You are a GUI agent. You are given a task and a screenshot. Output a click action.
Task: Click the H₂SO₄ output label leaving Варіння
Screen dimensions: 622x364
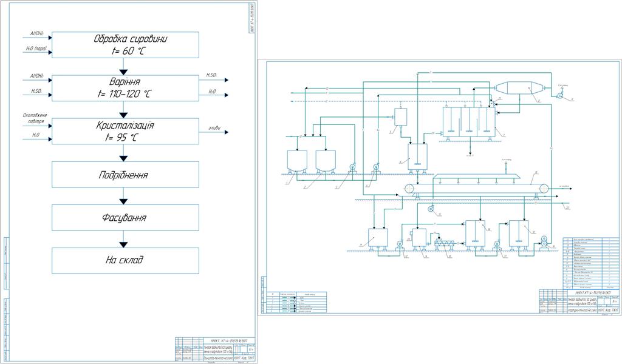pyautogui.click(x=211, y=75)
